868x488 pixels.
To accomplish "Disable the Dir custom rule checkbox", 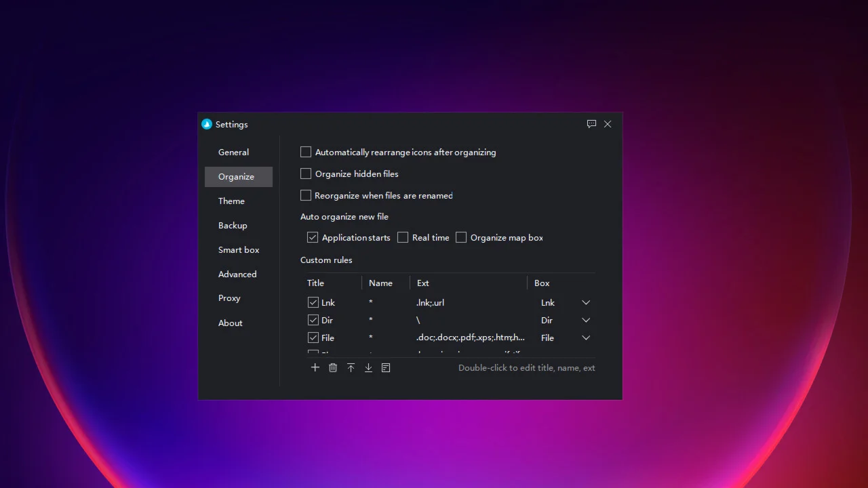I will [x=313, y=320].
